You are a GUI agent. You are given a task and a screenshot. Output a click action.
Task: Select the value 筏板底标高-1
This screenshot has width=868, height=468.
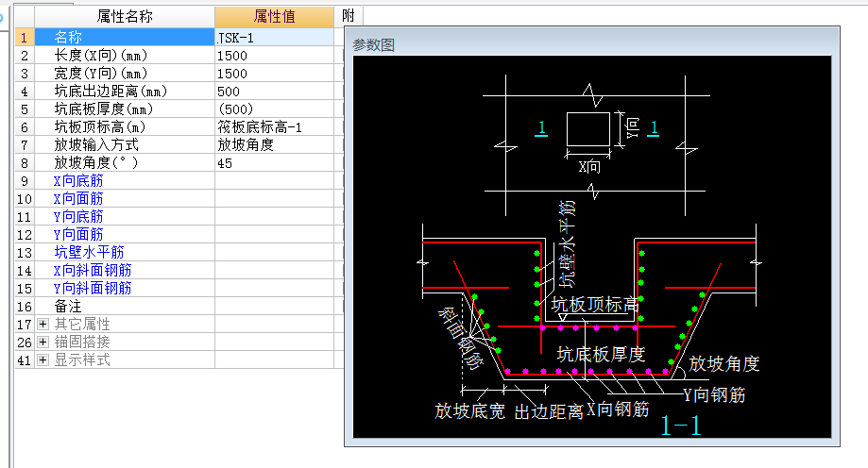pos(275,127)
